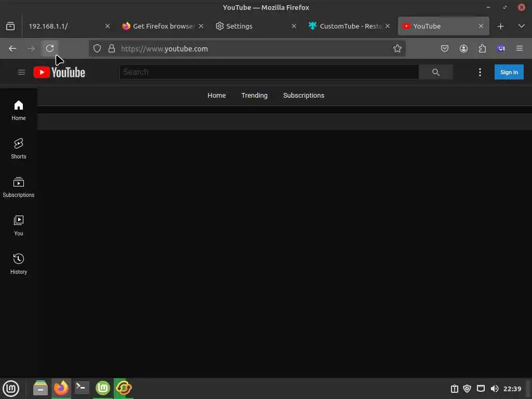Select Trending in the top navigation bar
This screenshot has height=399, width=532.
tap(254, 96)
